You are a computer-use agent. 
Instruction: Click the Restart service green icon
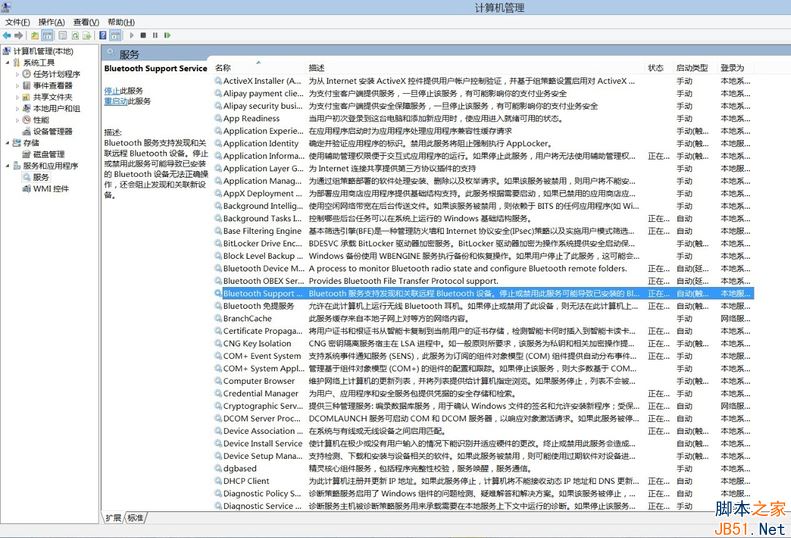(167, 35)
